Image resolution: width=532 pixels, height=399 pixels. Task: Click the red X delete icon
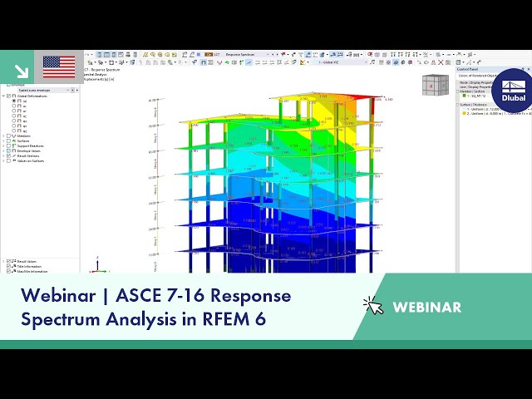(441, 62)
